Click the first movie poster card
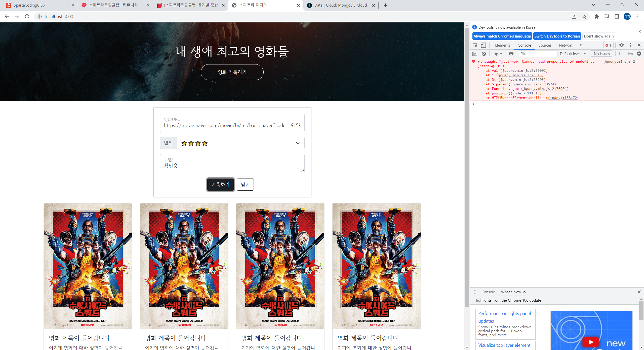 88,266
